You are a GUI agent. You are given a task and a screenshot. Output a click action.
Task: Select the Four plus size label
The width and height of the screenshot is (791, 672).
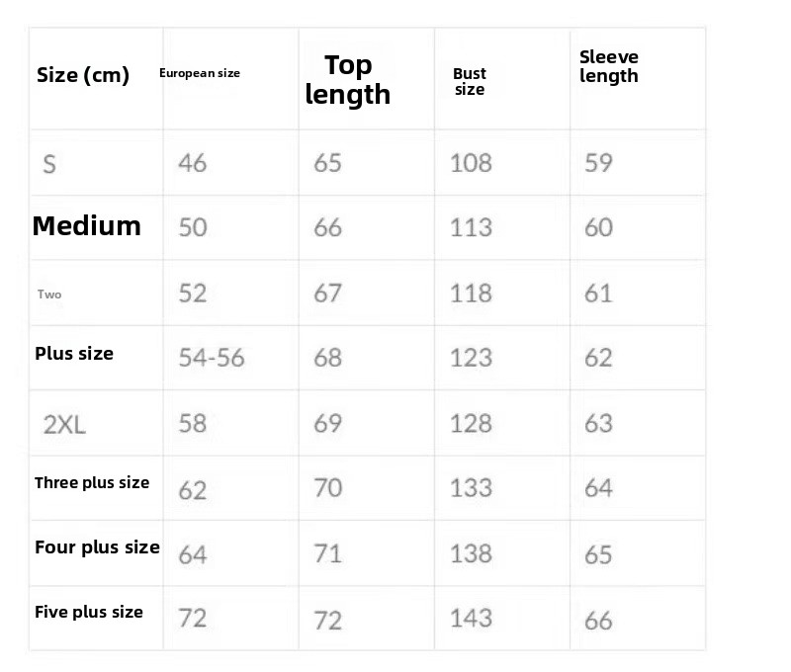tap(97, 546)
